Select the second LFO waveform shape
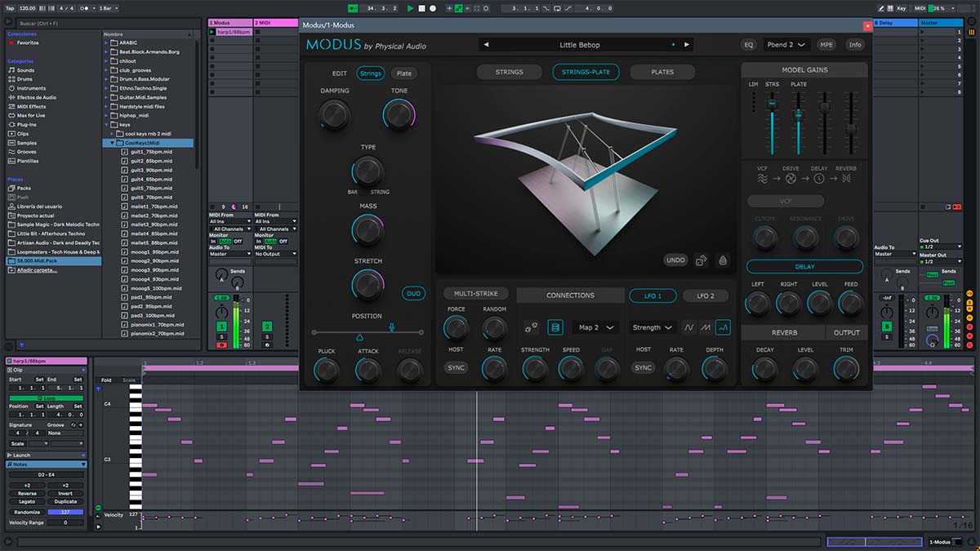980x551 pixels. [x=706, y=327]
